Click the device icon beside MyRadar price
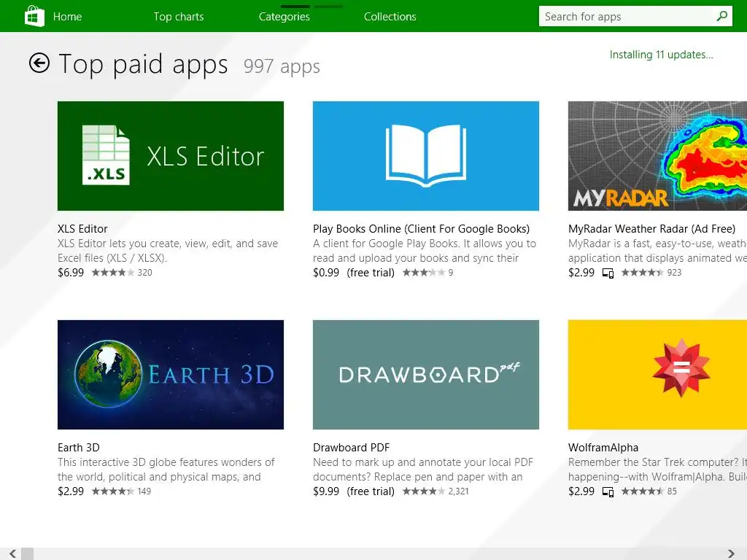The image size is (747, 560). pos(608,273)
